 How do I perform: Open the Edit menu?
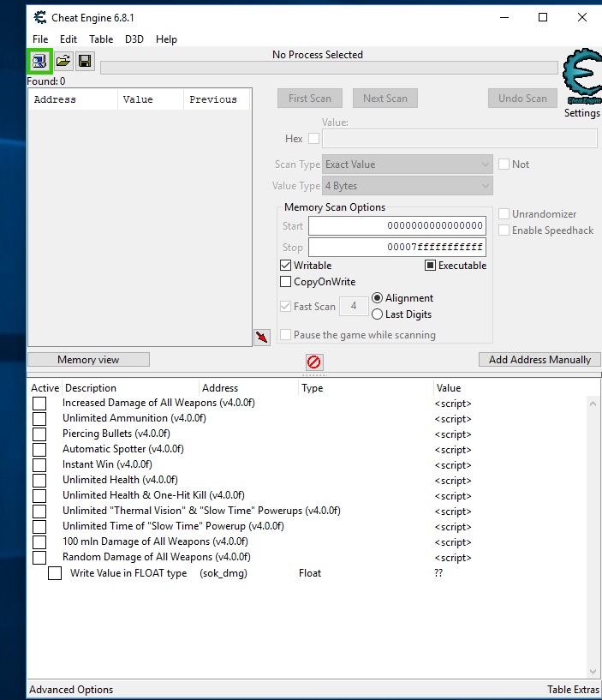[69, 39]
